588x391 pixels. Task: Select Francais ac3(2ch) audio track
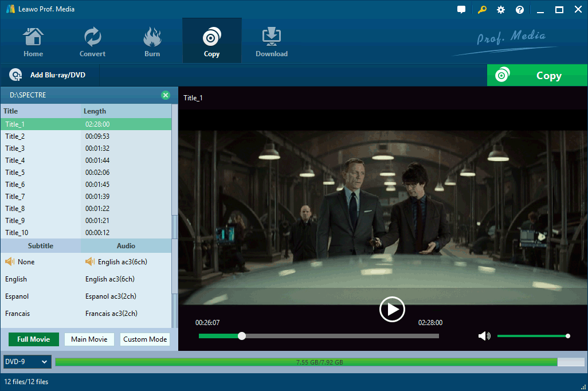[x=111, y=314]
